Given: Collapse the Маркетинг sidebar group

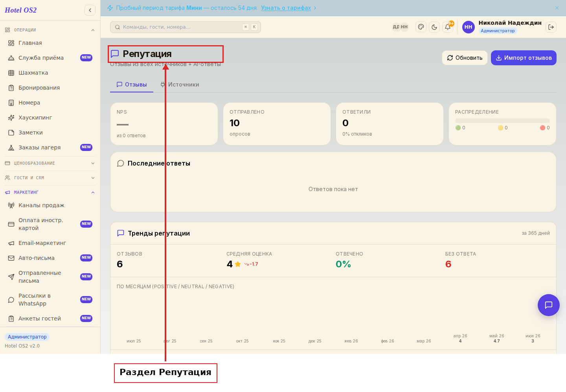Looking at the screenshot, I should point(50,192).
